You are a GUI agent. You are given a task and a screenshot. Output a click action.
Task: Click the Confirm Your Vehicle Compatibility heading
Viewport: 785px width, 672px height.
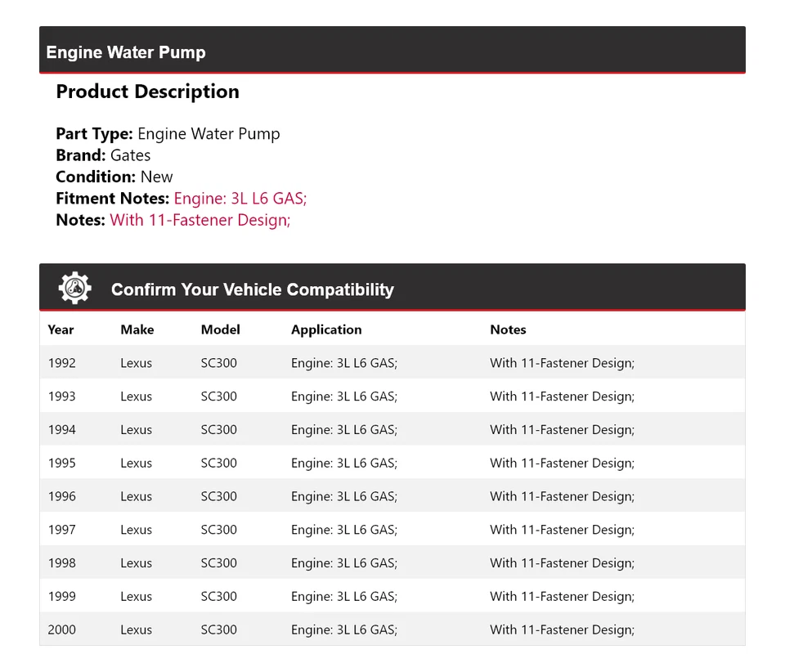[252, 289]
